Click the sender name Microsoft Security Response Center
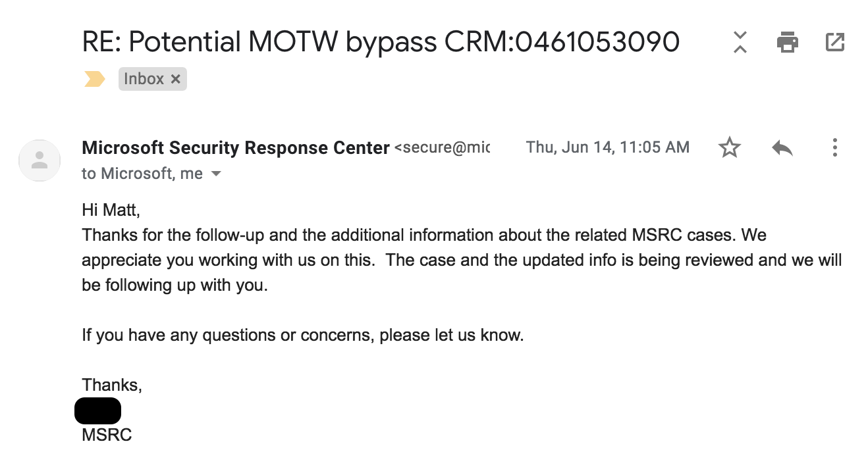The height and width of the screenshot is (450, 868). point(235,148)
